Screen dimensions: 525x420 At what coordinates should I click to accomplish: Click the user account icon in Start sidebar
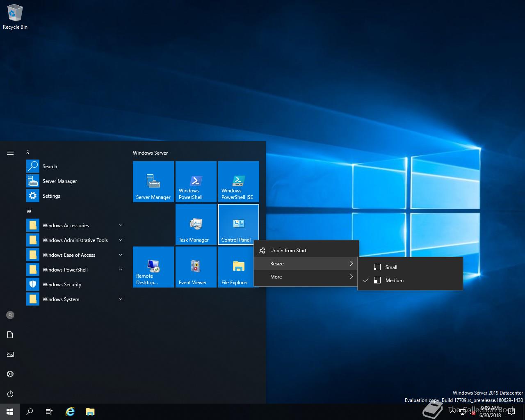point(10,315)
